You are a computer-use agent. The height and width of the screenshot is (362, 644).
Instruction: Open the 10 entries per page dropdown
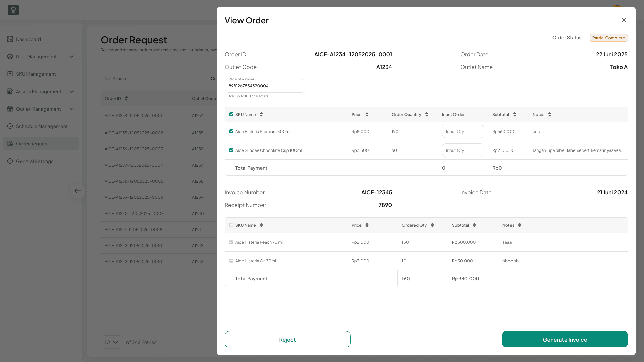click(112, 342)
